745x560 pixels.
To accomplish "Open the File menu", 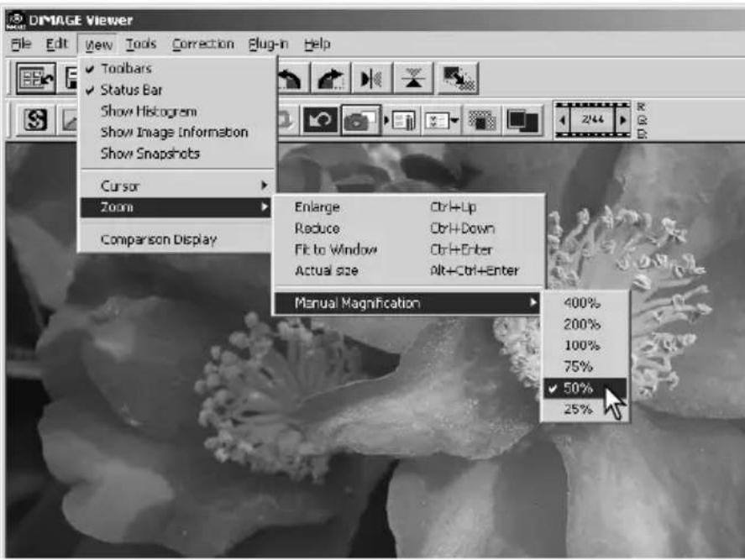I will tap(21, 44).
